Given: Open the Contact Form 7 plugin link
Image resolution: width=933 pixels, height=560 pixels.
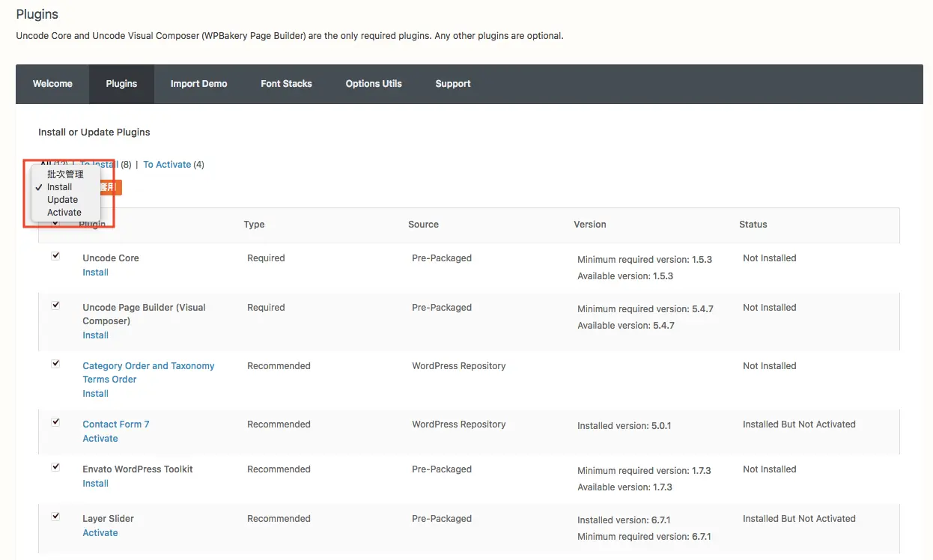Looking at the screenshot, I should coord(116,424).
